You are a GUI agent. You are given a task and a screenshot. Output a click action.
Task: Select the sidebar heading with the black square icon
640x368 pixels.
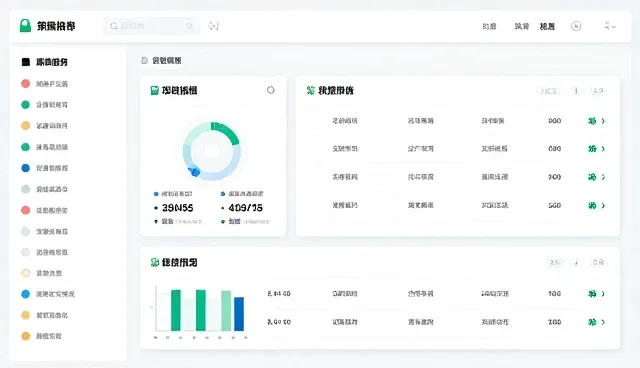[45, 62]
